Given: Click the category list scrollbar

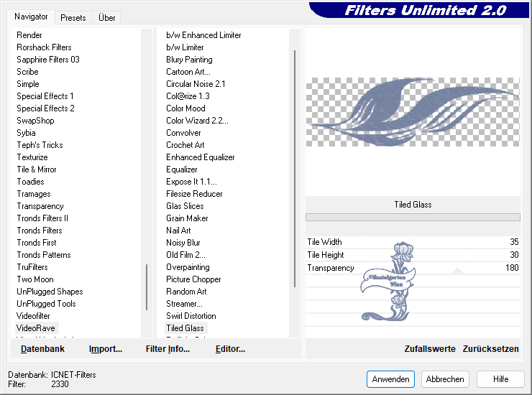Looking at the screenshot, I should point(147,287).
